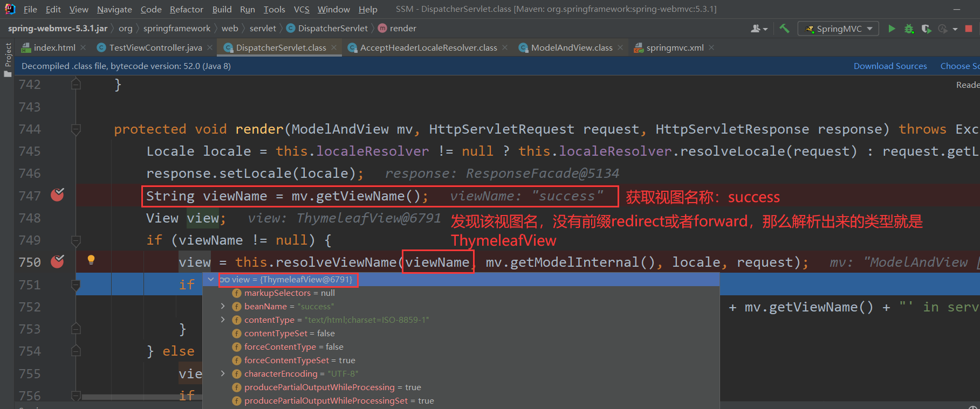Click the characterEncoding field icon

point(236,374)
